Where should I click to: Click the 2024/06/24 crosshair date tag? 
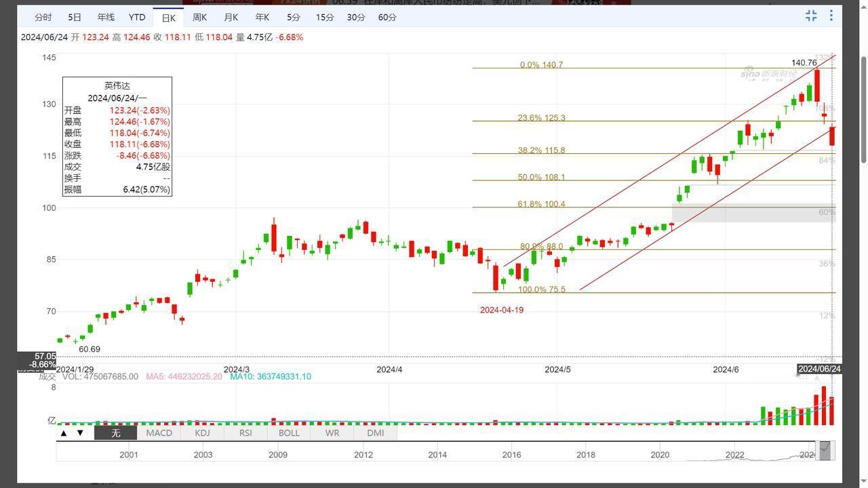pos(819,369)
